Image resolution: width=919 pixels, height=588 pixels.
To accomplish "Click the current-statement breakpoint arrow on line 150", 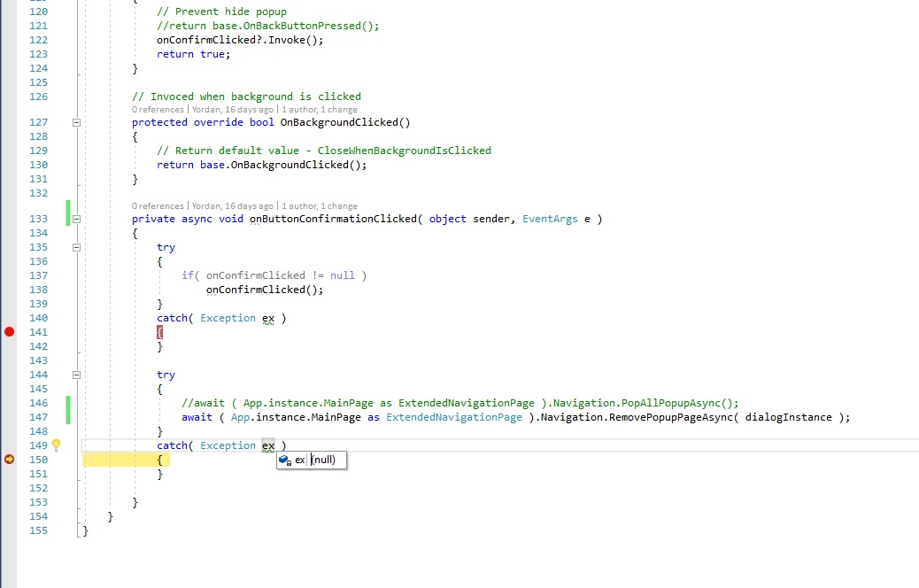I will pyautogui.click(x=9, y=459).
